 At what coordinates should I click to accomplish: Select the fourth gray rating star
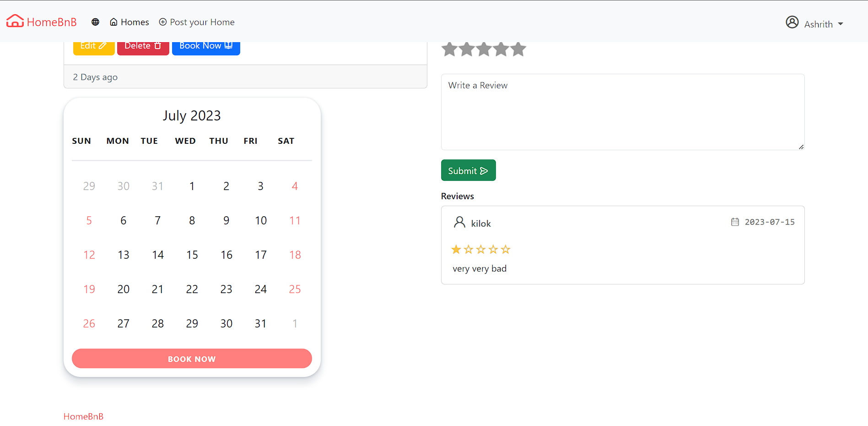coord(501,49)
